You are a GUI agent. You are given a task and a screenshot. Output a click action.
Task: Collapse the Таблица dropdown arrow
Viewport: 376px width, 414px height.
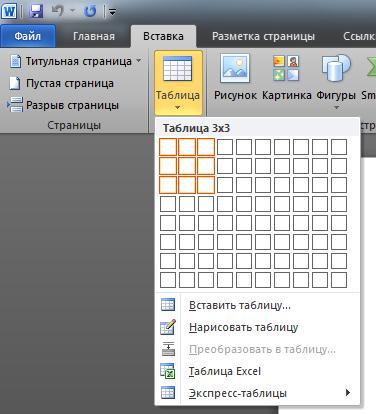coord(178,107)
